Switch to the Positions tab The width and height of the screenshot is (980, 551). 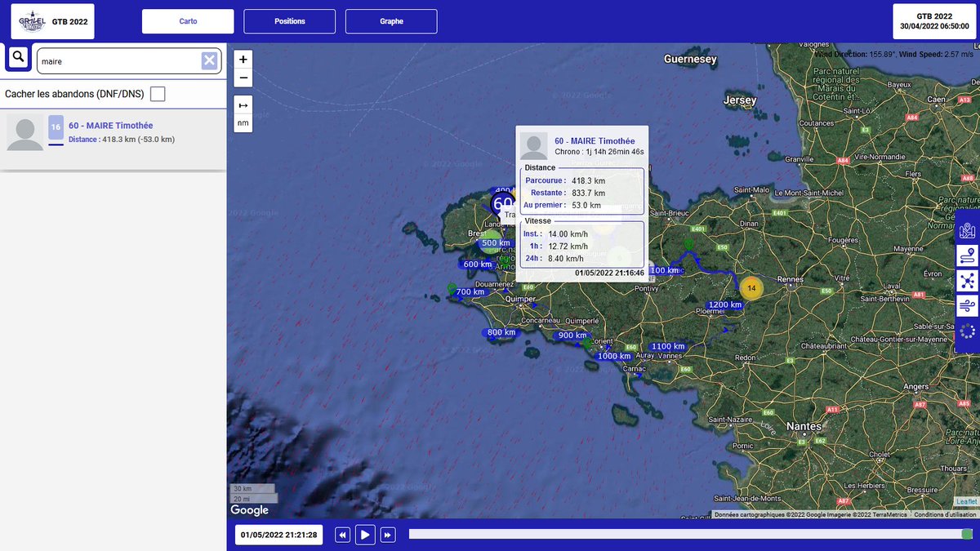tap(290, 21)
